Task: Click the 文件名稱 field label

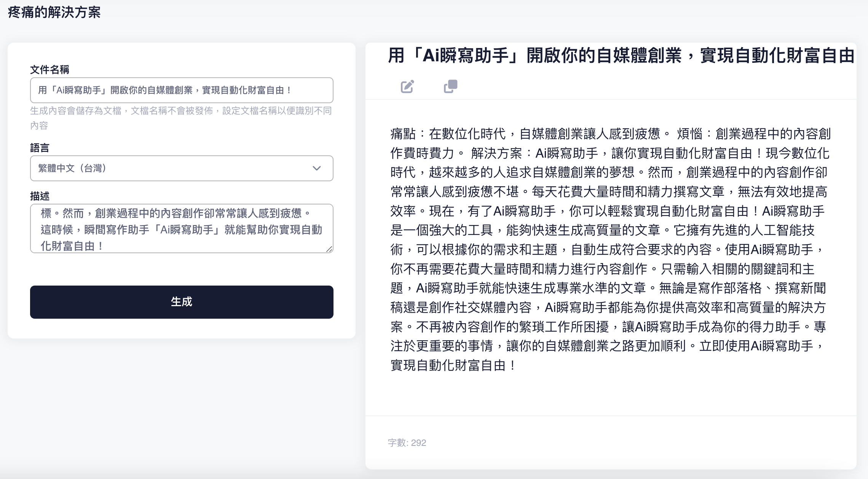Action: 49,70
